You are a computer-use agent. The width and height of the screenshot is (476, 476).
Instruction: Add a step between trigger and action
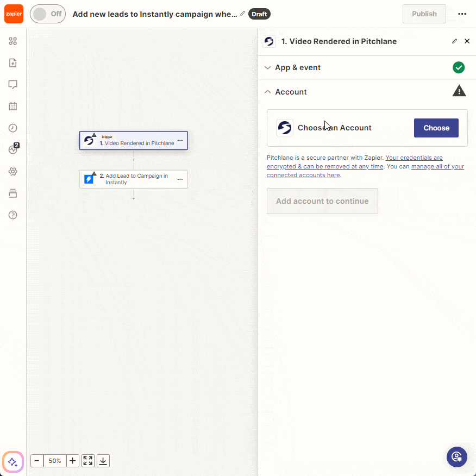pyautogui.click(x=134, y=160)
